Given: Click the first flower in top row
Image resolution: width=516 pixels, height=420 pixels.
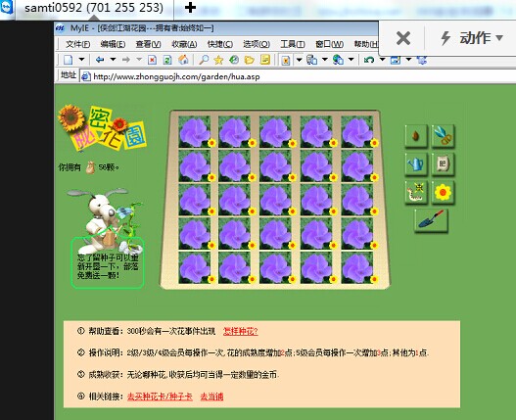Looking at the screenshot, I should tap(195, 131).
